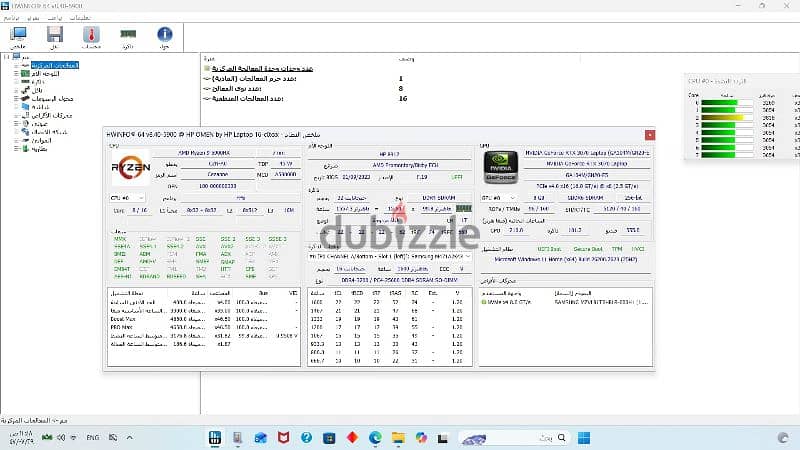
Task: Open the Summary monitor toolbar icon
Action: point(18,35)
